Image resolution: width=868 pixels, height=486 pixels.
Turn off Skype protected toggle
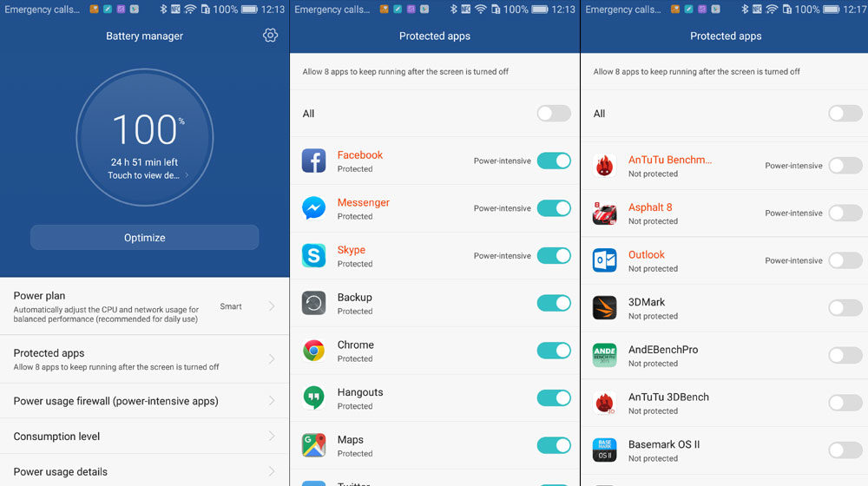point(554,256)
